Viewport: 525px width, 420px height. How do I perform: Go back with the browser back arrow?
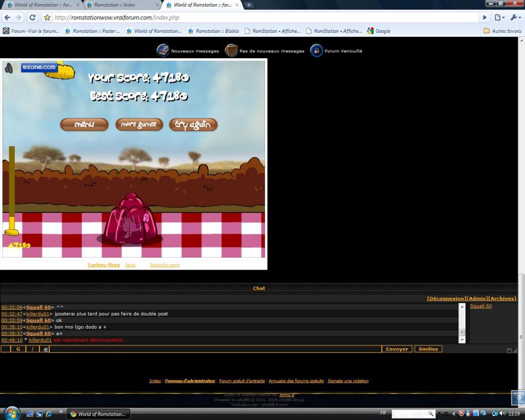[x=7, y=17]
